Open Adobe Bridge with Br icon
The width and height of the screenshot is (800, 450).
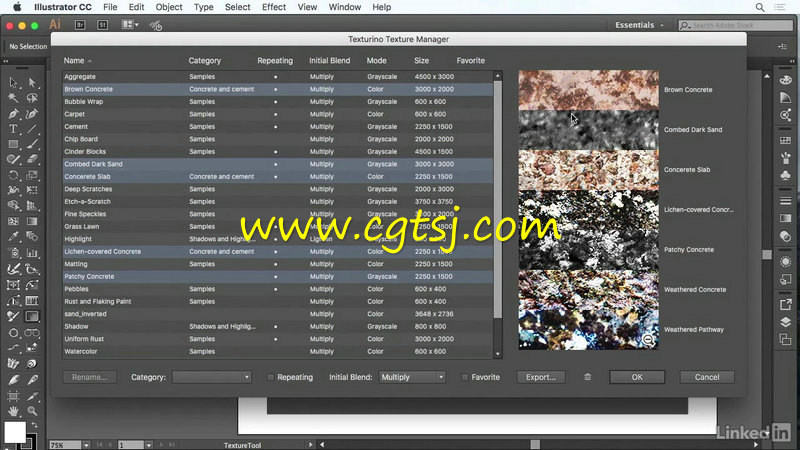coord(80,24)
